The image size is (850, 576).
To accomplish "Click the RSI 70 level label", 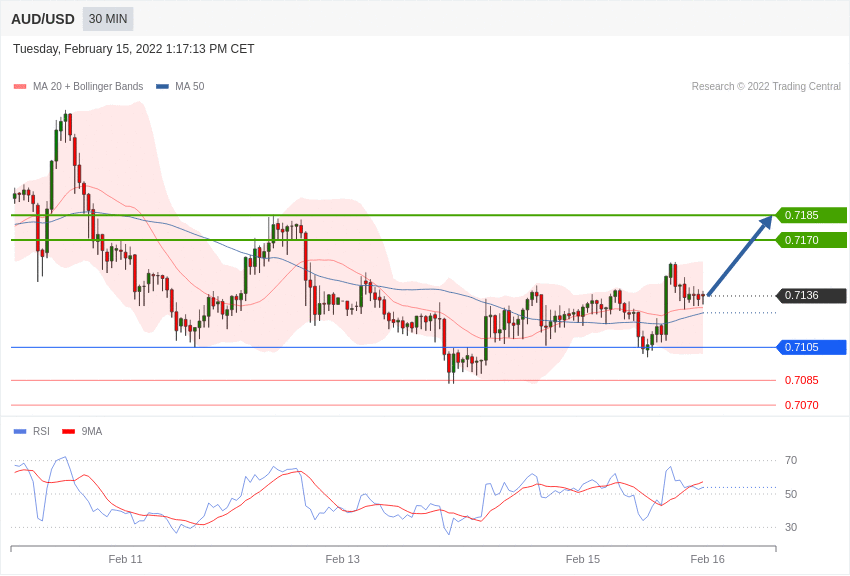I will coord(791,461).
